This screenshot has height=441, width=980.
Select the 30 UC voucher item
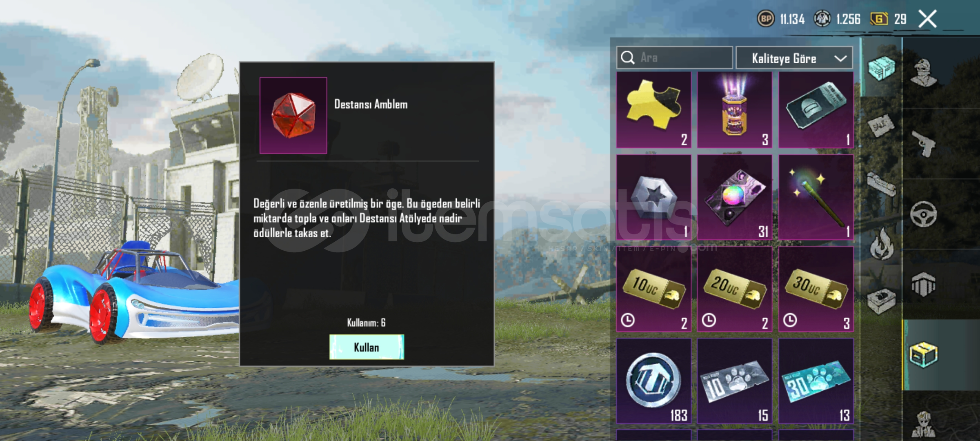pos(816,289)
